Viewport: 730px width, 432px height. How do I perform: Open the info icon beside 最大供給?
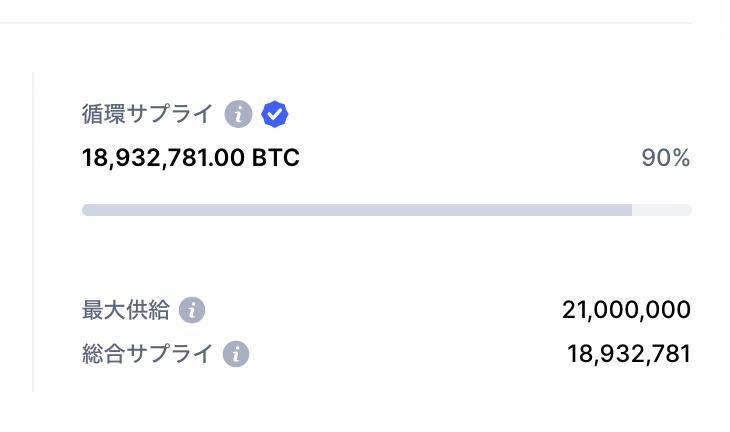[192, 310]
